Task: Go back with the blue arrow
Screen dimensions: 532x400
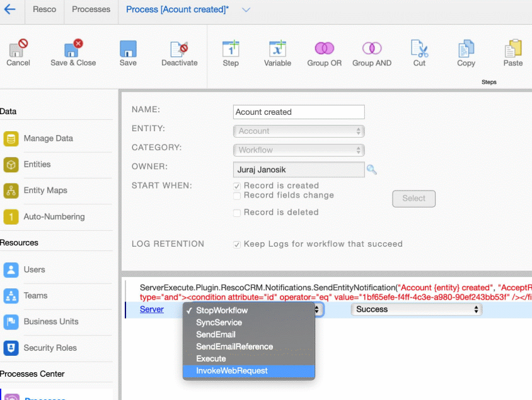Action: (x=10, y=9)
